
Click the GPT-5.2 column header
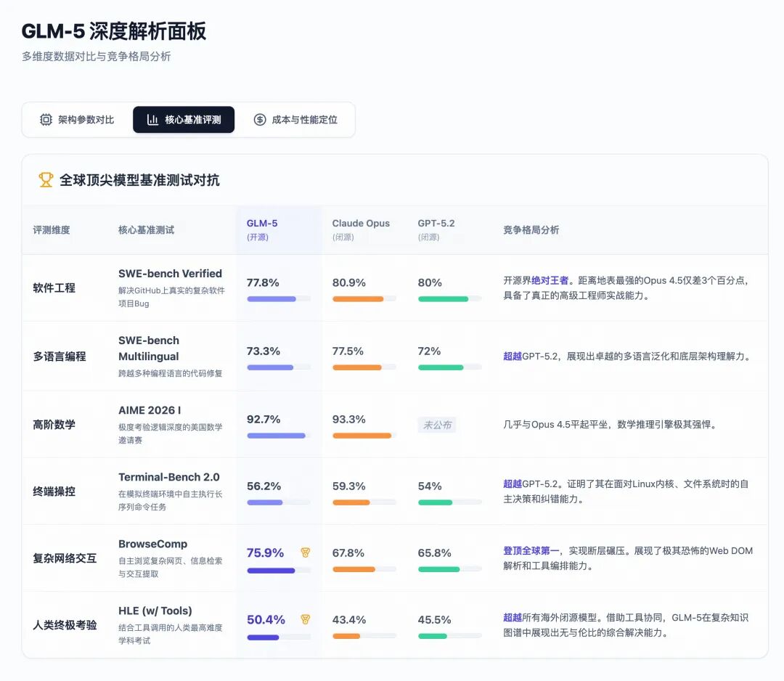point(436,224)
